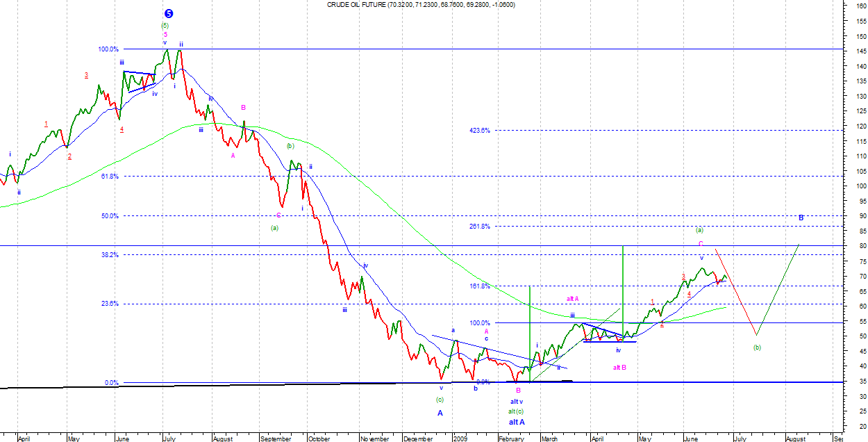868x442 pixels.
Task: Select the 38.2% retracement level label
Action: tap(109, 255)
